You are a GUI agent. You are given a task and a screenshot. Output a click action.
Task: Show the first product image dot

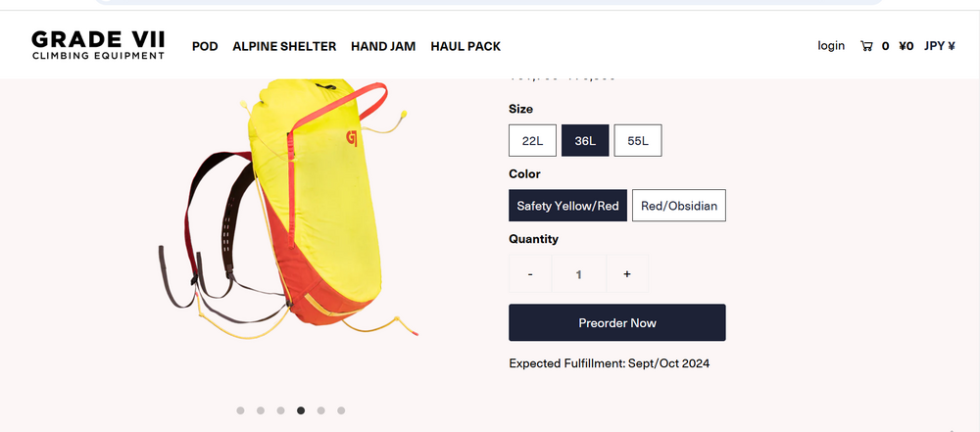click(241, 410)
